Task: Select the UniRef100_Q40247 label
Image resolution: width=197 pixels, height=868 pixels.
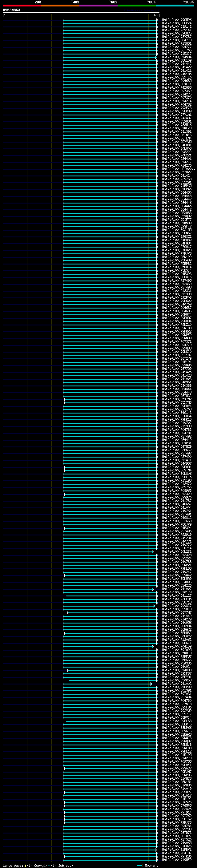Action: [x=177, y=572]
